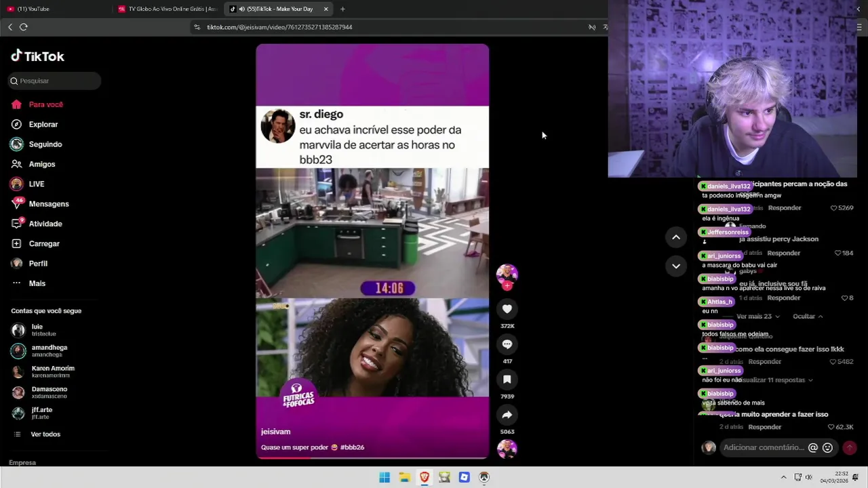Viewport: 868px width, 488px height.
Task: Click the TikTok logo
Action: pos(37,56)
